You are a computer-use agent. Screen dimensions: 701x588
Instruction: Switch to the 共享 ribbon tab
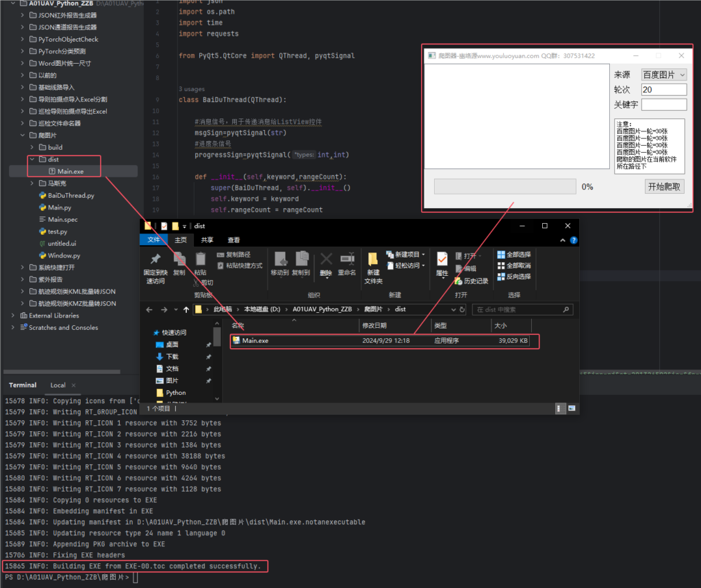[207, 240]
